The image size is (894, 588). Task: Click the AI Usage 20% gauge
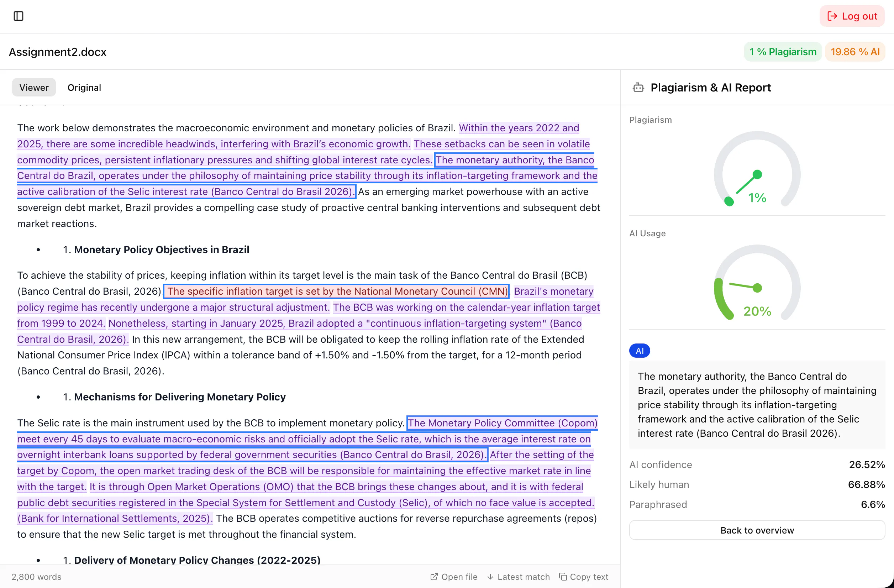757,283
